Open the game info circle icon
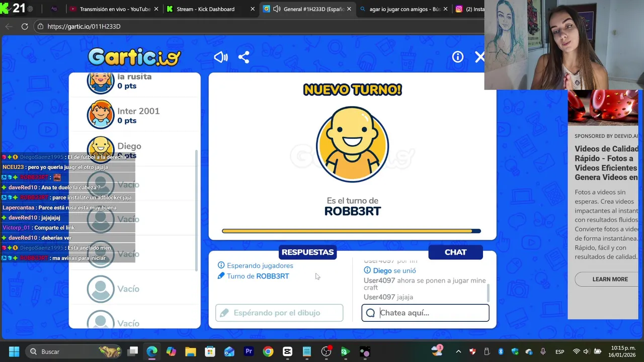Screen dimensions: 644x362 (457, 57)
